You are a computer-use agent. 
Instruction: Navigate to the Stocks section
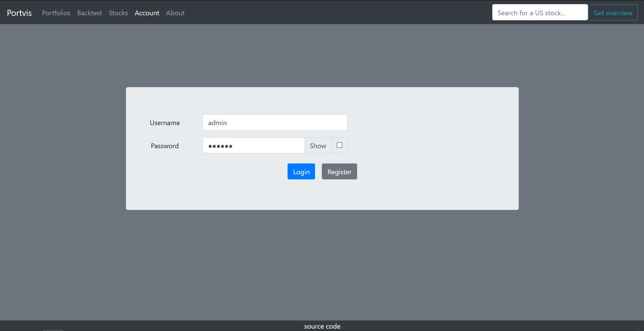point(118,13)
